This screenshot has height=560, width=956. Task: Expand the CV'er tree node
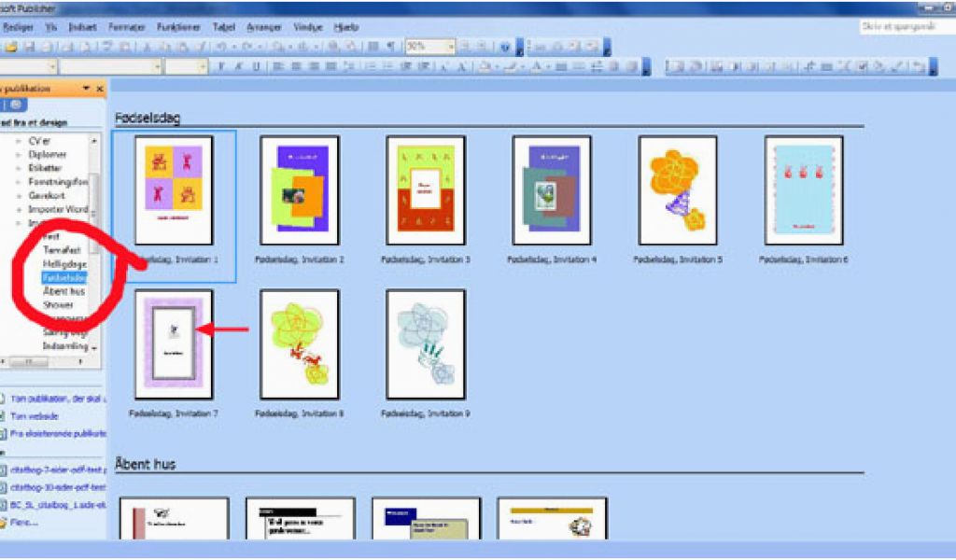pyautogui.click(x=19, y=141)
